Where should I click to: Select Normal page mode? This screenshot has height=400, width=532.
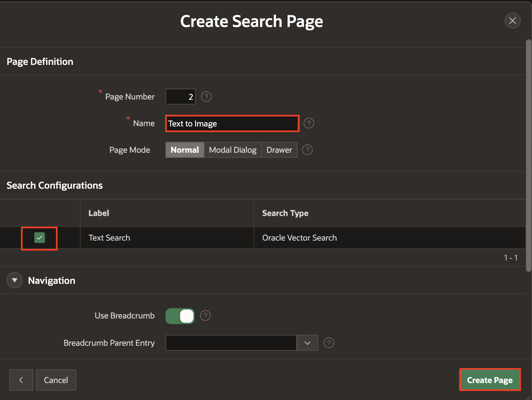pyautogui.click(x=185, y=150)
